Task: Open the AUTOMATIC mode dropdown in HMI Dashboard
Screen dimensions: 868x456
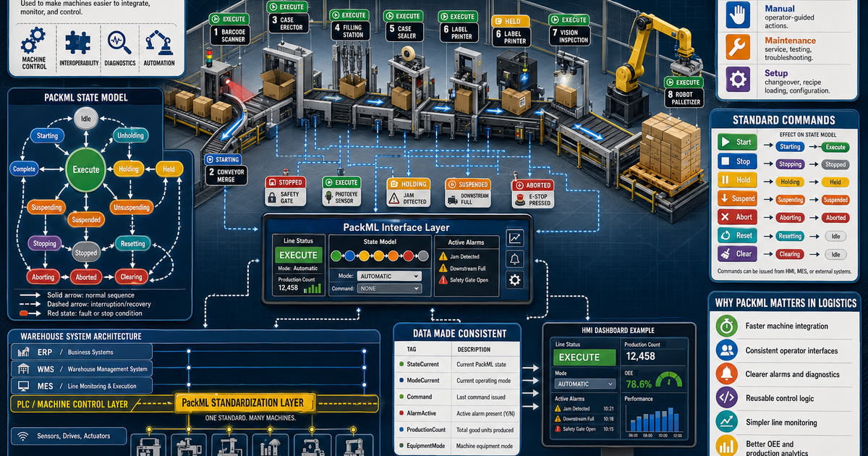Action: click(584, 384)
